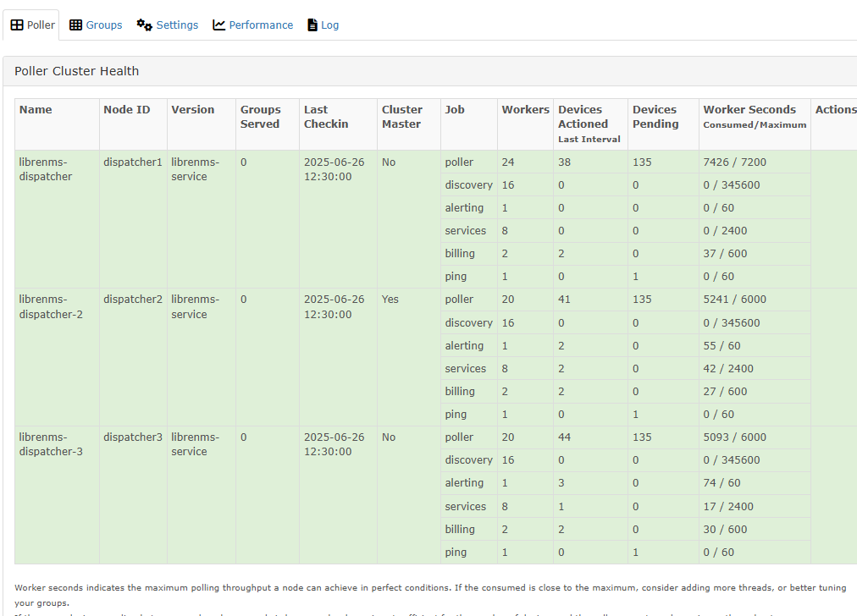Click the '27 / 600' billing worker seconds

coord(725,392)
